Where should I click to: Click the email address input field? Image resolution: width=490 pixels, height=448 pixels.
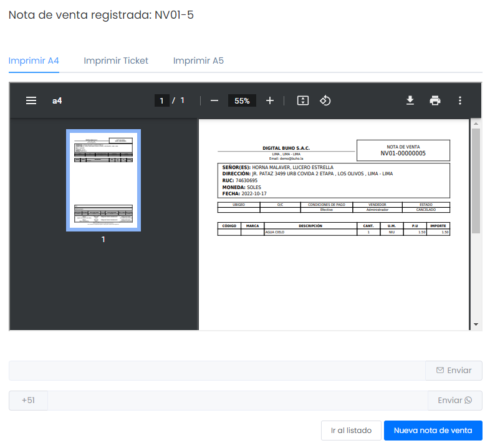coord(216,371)
